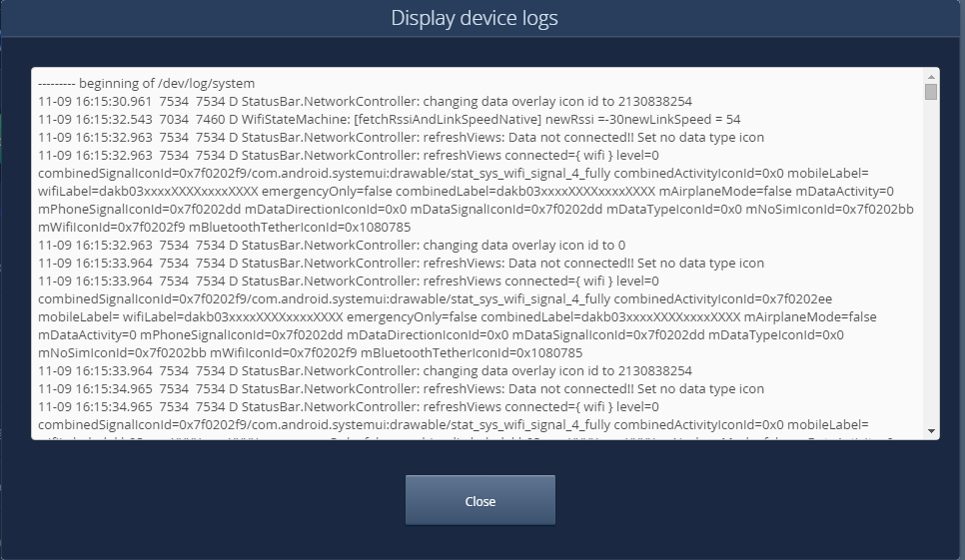Click the 16:15:32.963 refreshViews connected line

click(x=349, y=155)
